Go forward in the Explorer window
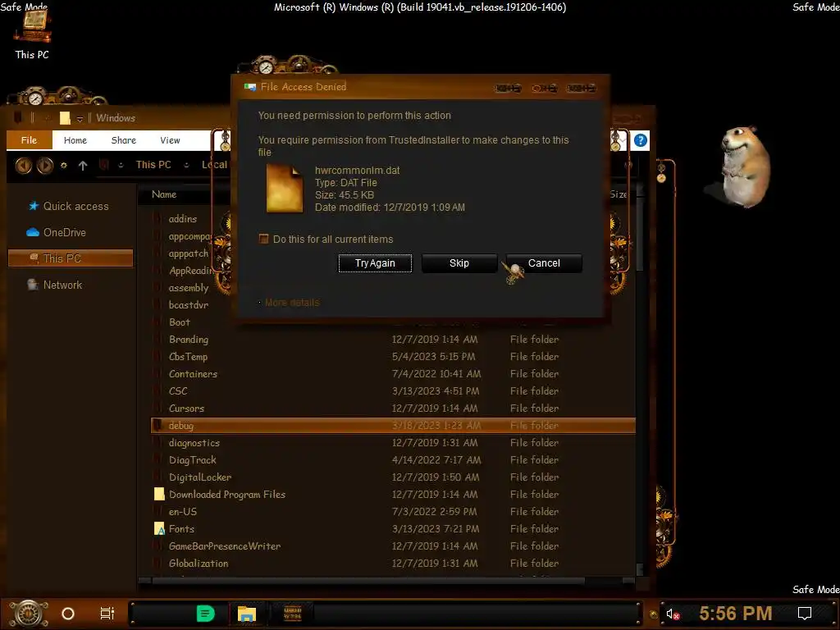Screen dimensions: 840x630 point(45,166)
